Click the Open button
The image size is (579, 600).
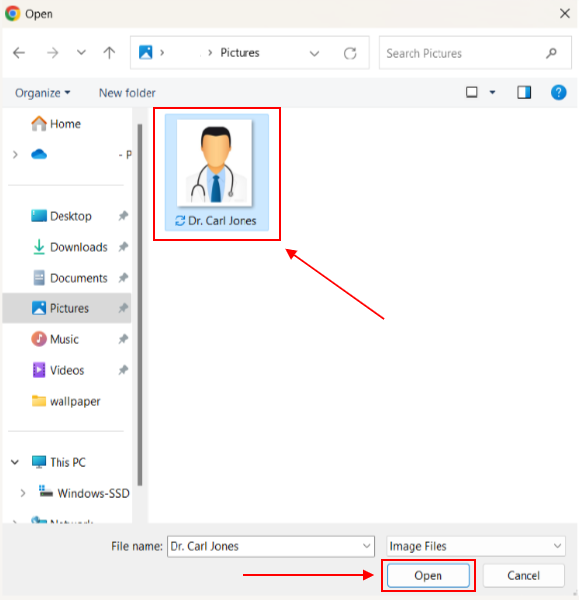428,575
